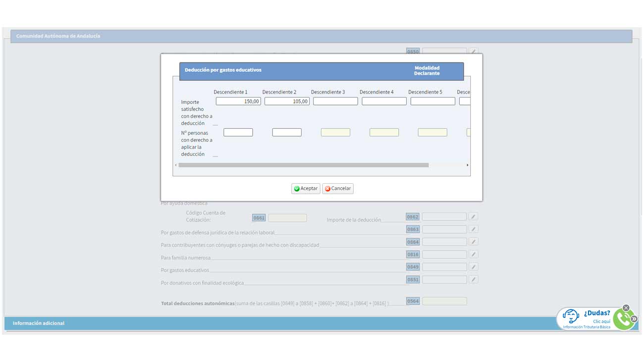
Task: Click the scrollbar's left arrow
Action: tap(175, 165)
